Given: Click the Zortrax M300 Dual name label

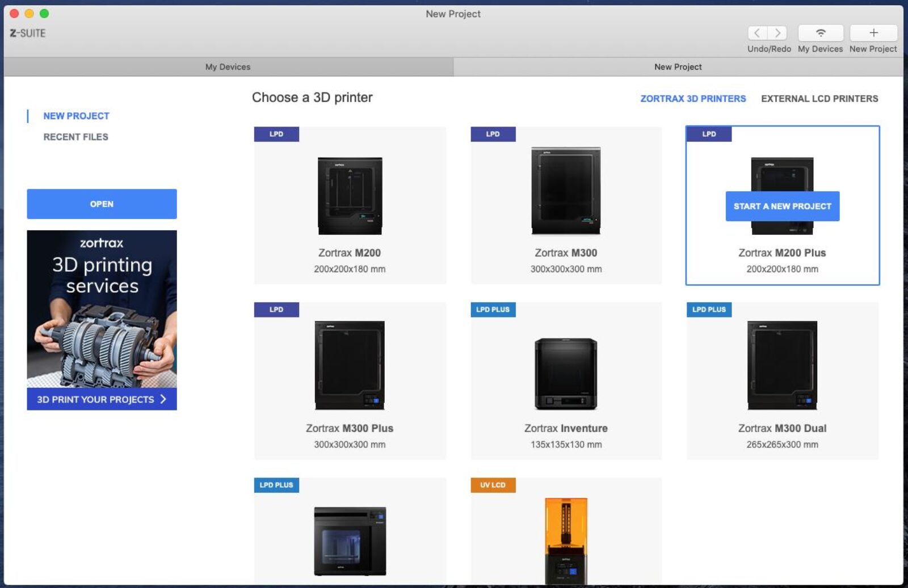Looking at the screenshot, I should 782,428.
